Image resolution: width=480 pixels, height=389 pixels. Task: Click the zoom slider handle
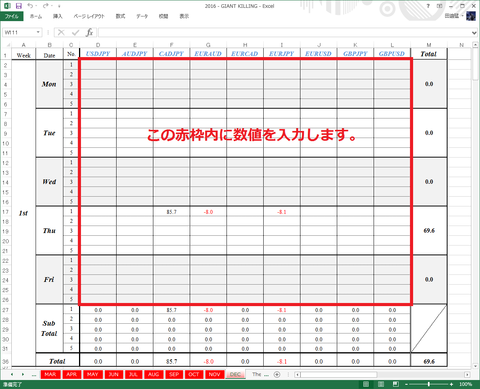(429, 384)
